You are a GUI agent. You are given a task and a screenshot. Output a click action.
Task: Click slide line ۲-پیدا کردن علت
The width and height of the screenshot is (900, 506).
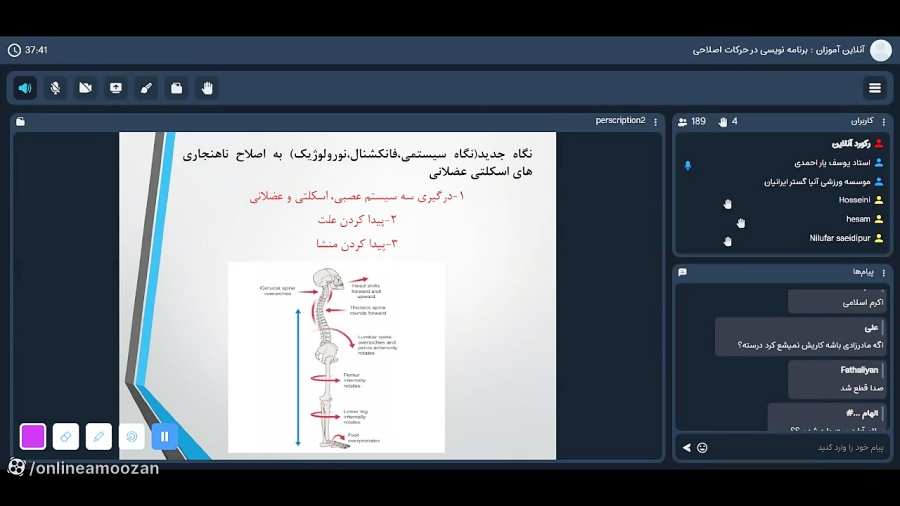tap(357, 220)
